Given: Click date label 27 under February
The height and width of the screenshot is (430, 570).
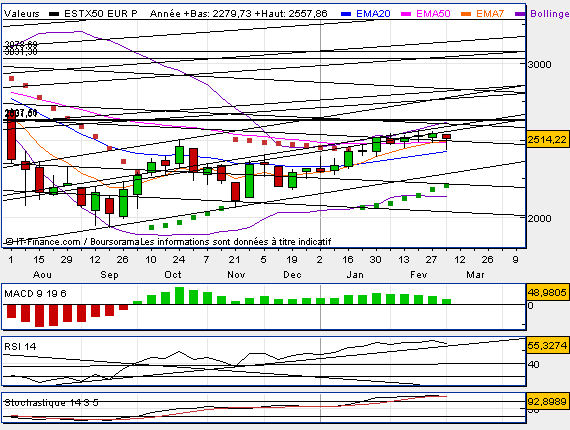Looking at the screenshot, I should (x=431, y=260).
